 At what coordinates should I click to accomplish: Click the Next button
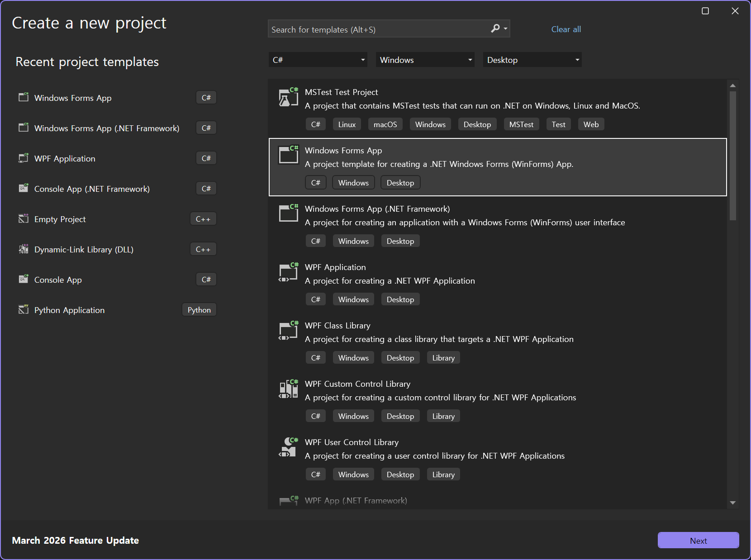point(698,541)
